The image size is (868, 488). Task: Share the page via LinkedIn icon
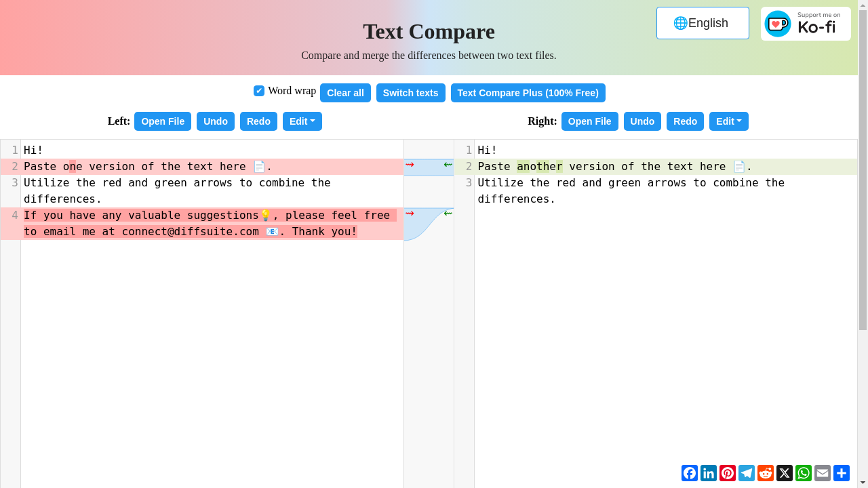pyautogui.click(x=709, y=473)
